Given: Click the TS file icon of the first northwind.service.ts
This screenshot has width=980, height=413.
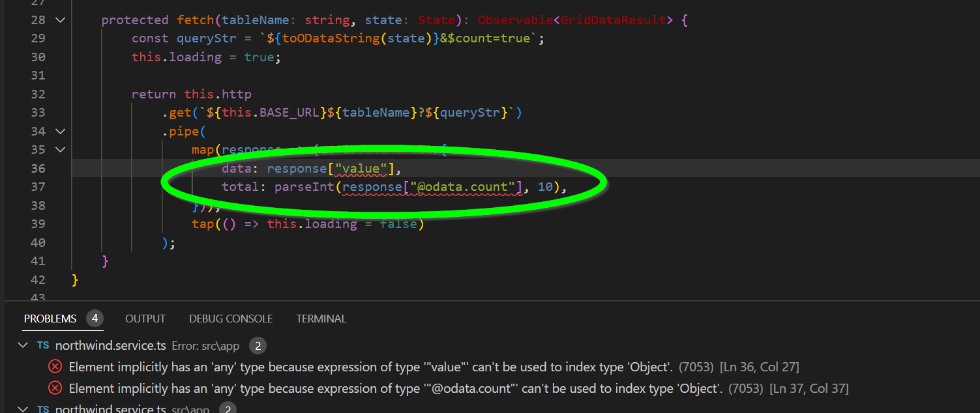Looking at the screenshot, I should click(43, 346).
